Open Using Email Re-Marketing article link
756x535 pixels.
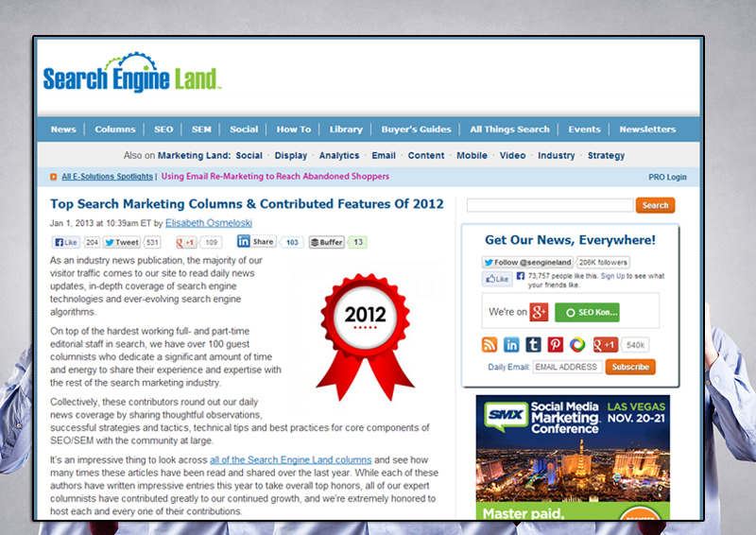[275, 177]
